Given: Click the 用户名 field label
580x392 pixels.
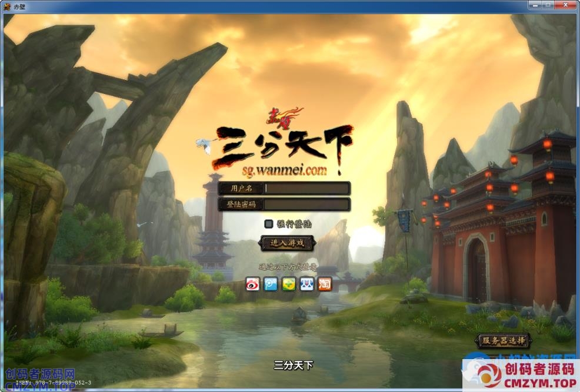Looking at the screenshot, I should 241,188.
